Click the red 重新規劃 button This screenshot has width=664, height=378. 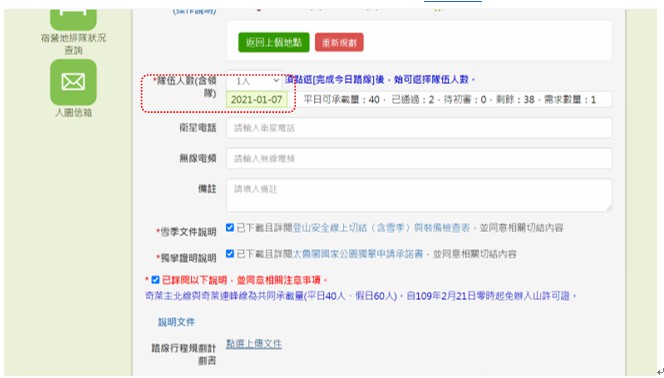339,42
